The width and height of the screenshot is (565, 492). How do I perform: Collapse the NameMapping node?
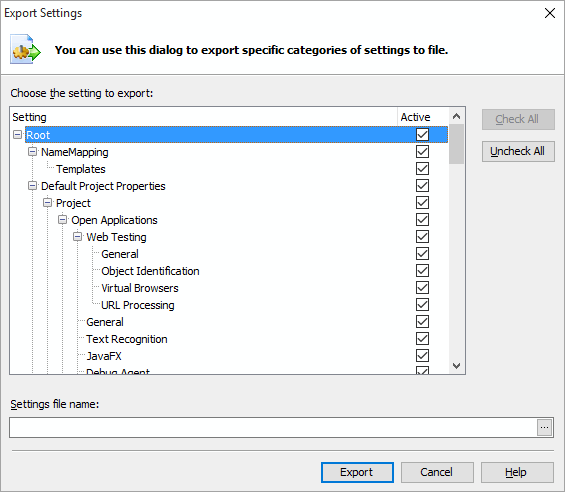point(32,152)
